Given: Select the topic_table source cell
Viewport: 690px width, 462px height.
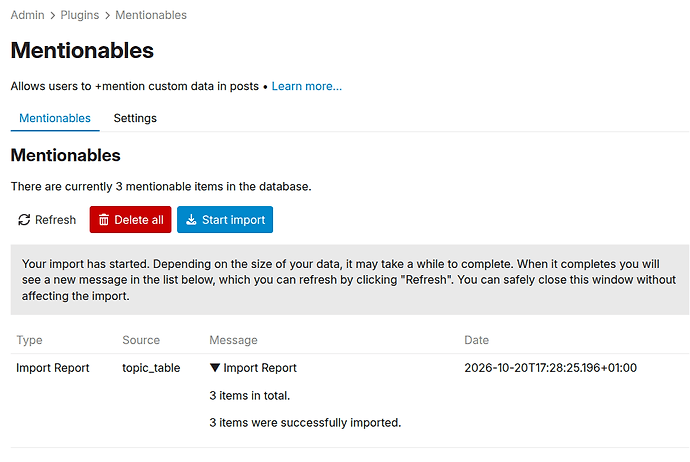Looking at the screenshot, I should 151,368.
